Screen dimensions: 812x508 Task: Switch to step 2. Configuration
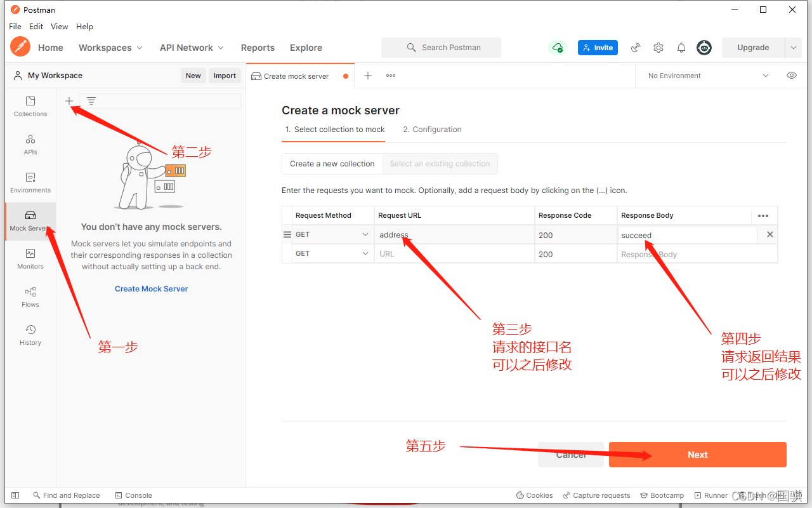pyautogui.click(x=432, y=130)
